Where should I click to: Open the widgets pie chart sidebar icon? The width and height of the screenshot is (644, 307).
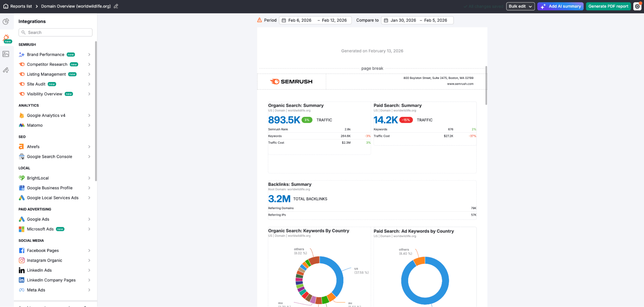[x=6, y=22]
